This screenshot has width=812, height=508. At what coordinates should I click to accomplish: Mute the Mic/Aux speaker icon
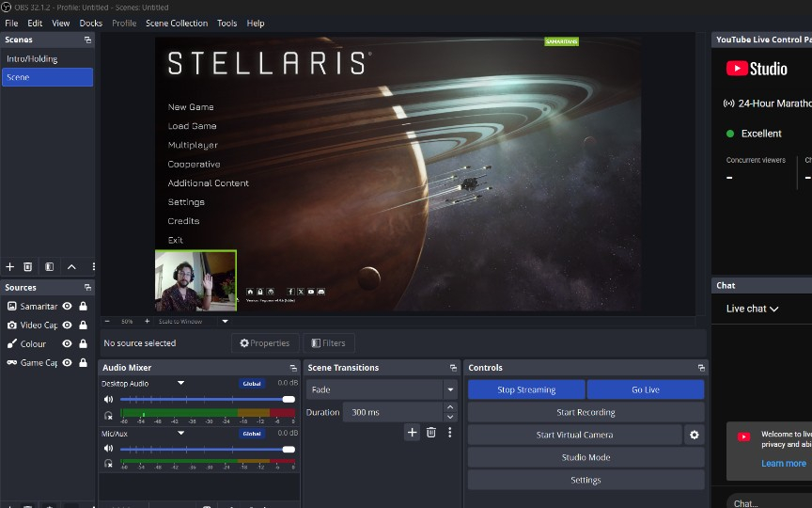point(108,449)
